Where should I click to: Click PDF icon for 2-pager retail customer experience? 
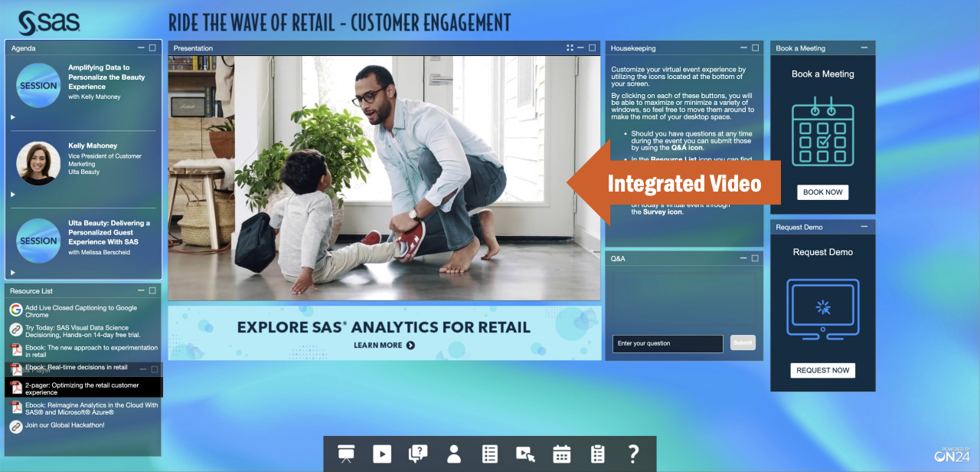(x=16, y=387)
